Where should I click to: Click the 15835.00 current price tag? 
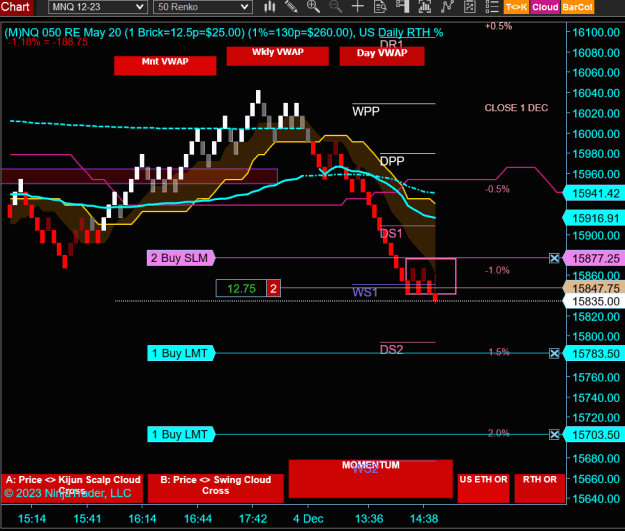[593, 301]
